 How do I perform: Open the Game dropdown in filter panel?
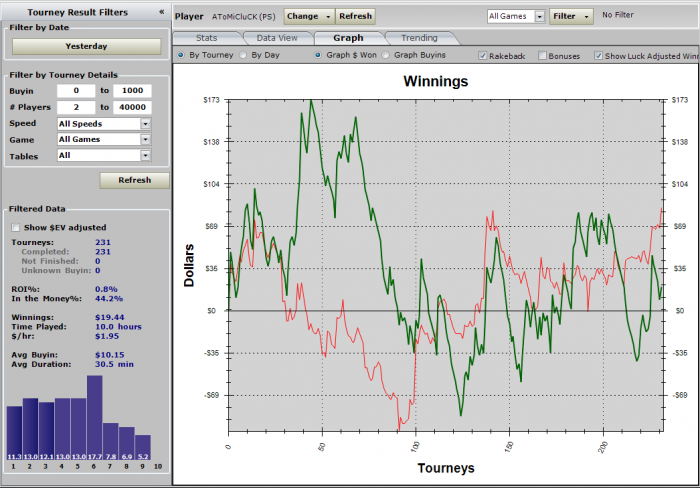coord(104,139)
